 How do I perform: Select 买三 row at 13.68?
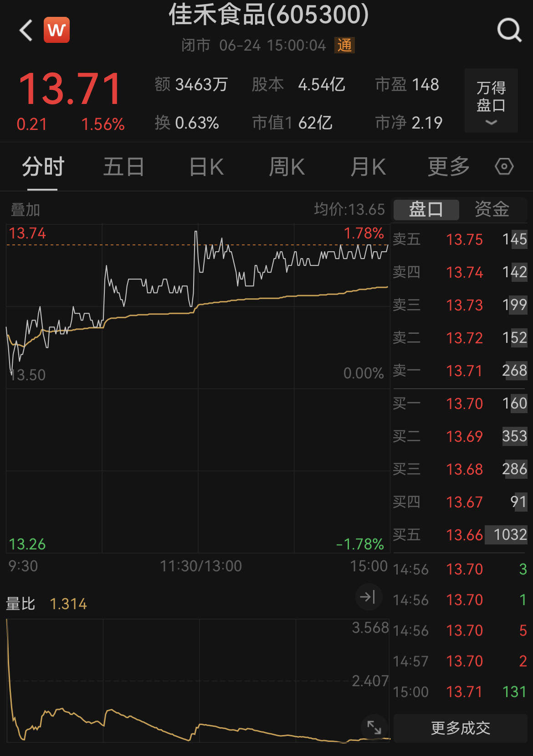click(x=460, y=469)
